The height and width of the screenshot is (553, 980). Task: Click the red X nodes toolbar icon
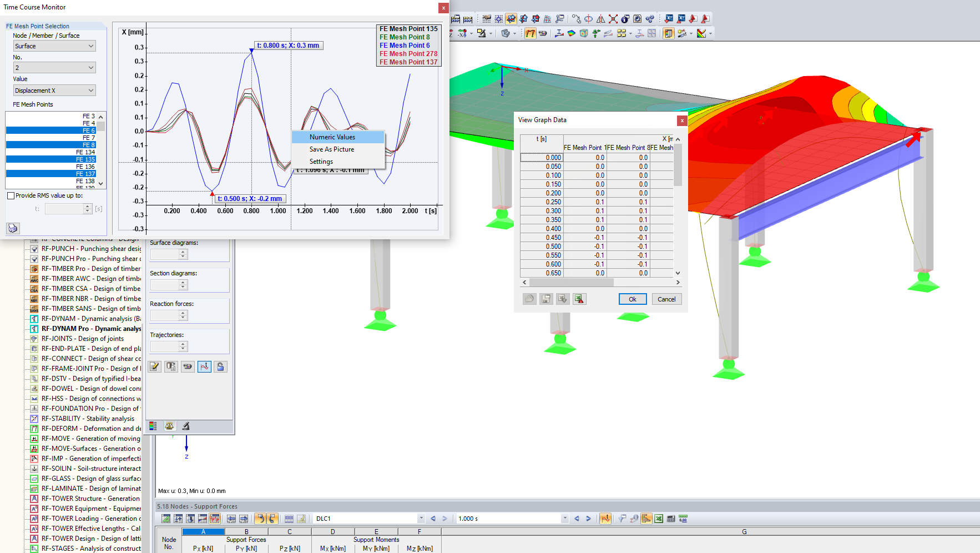point(613,19)
